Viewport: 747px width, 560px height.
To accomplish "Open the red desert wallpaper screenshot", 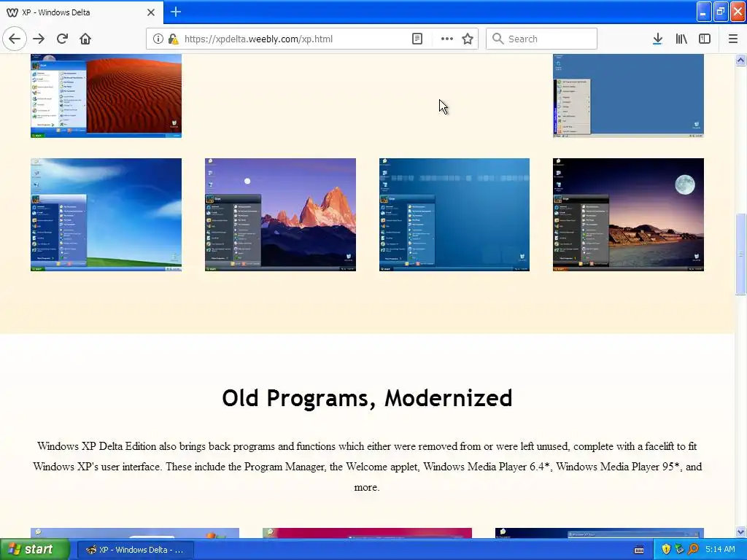I will pos(106,96).
